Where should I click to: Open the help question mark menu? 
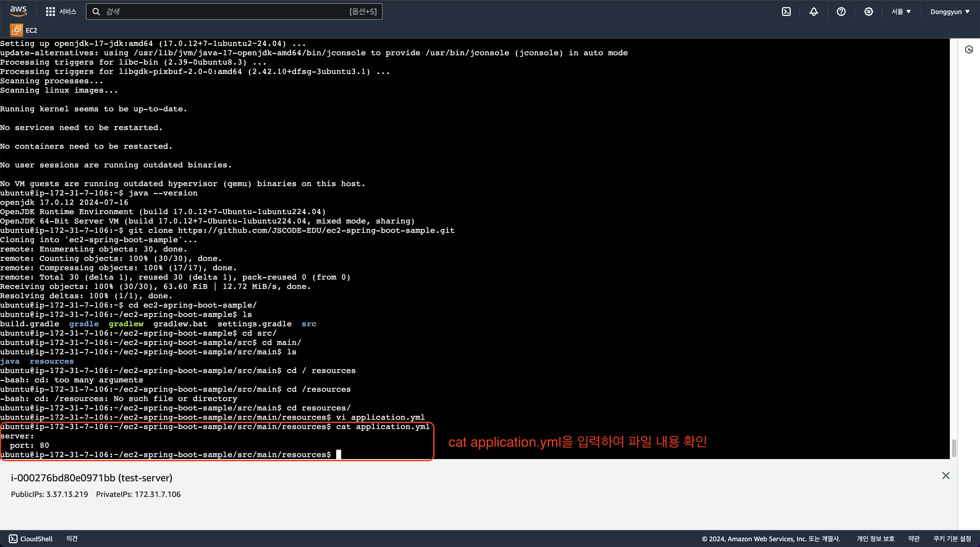[841, 12]
